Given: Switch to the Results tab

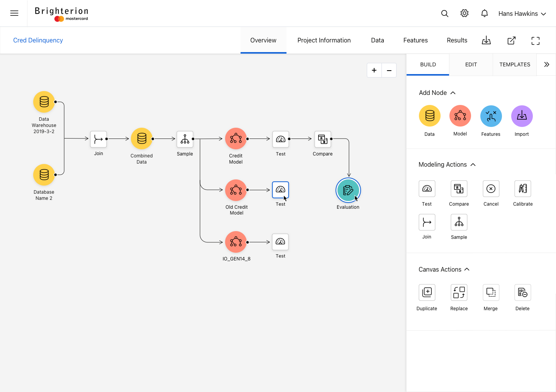Looking at the screenshot, I should coord(457,40).
